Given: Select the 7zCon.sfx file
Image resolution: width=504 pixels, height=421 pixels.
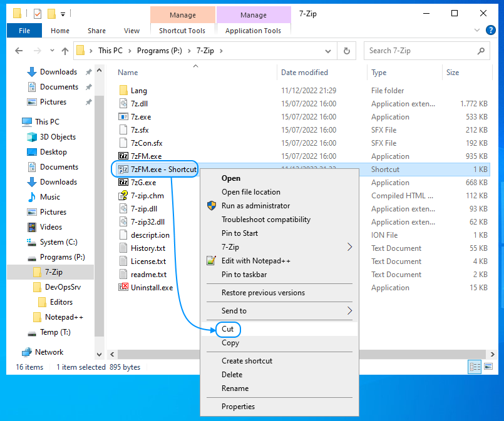Looking at the screenshot, I should [147, 143].
